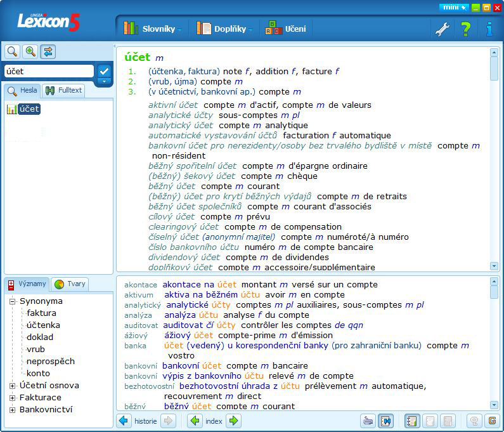
Task: Jump to next index entry with green right arrow
Action: (x=234, y=421)
